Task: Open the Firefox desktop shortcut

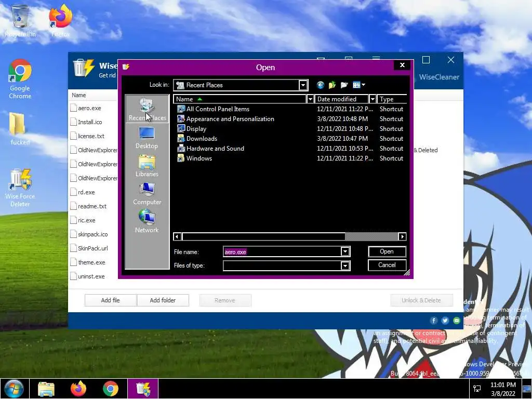Action: 60,21
